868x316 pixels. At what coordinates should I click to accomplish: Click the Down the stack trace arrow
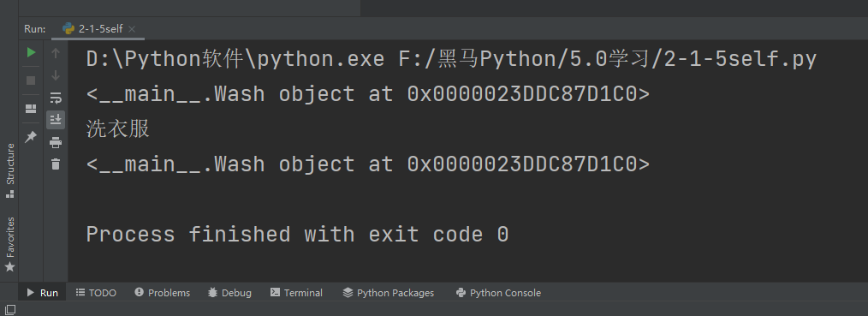tap(56, 76)
